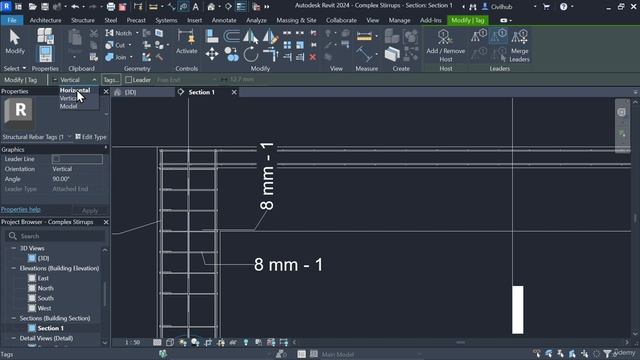The width and height of the screenshot is (640, 360).
Task: Select the Offset tool
Action: pyautogui.click(x=231, y=36)
